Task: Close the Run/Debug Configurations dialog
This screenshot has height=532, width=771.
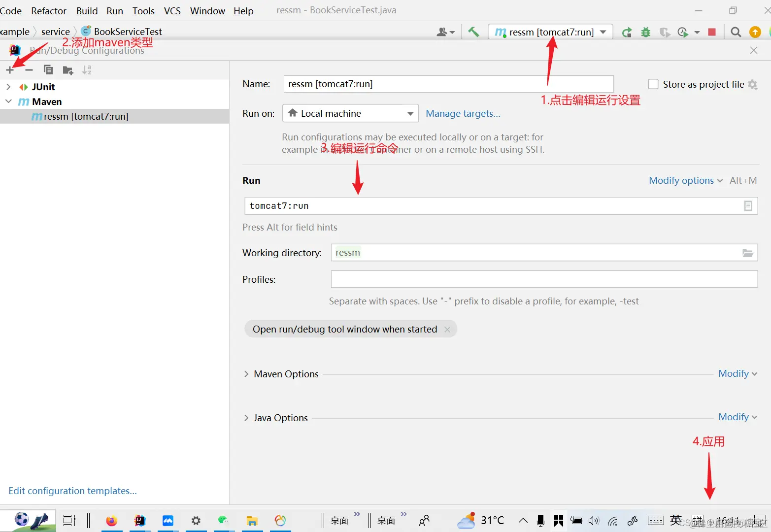Action: click(754, 50)
